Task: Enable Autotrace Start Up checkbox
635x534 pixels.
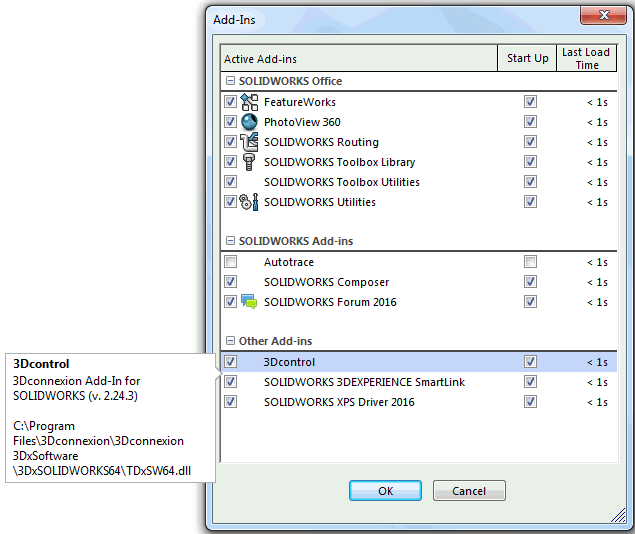Action: point(530,262)
